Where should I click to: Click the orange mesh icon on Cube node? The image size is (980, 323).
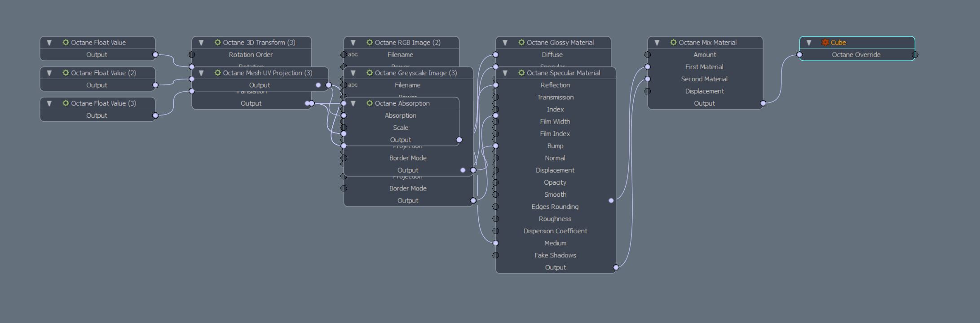tap(825, 42)
